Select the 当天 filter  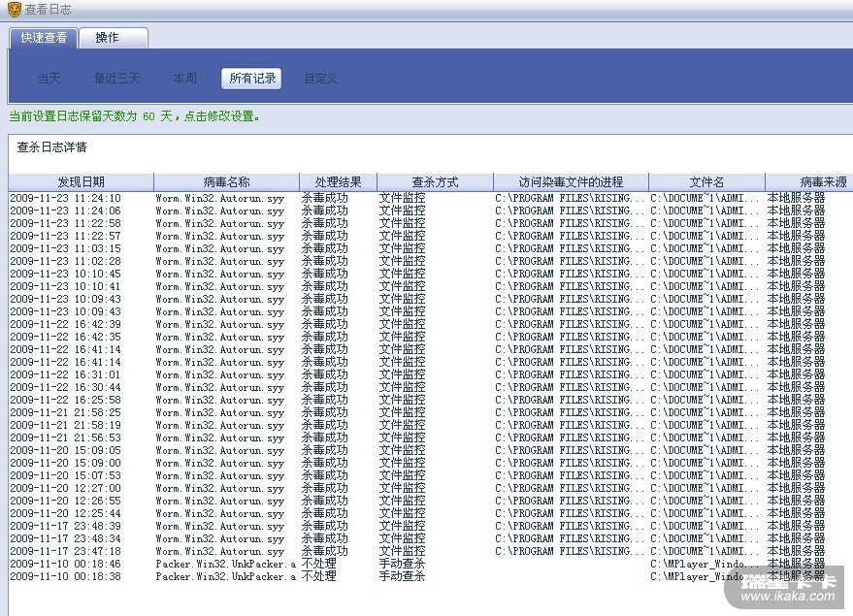[x=49, y=79]
